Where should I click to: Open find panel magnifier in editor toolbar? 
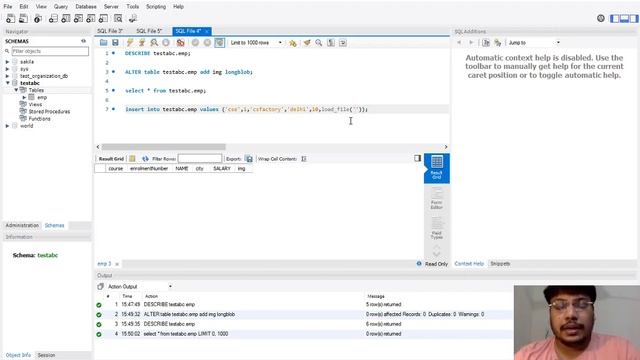[319, 42]
